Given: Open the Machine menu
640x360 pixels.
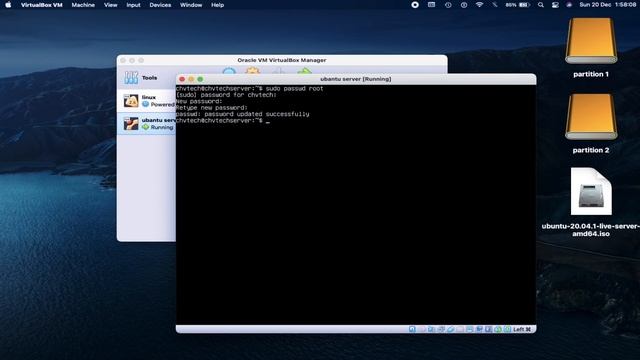Looking at the screenshot, I should point(83,5).
